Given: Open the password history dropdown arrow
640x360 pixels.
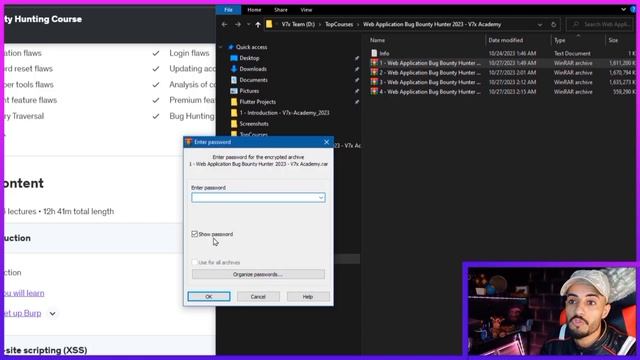Looking at the screenshot, I should click(321, 198).
